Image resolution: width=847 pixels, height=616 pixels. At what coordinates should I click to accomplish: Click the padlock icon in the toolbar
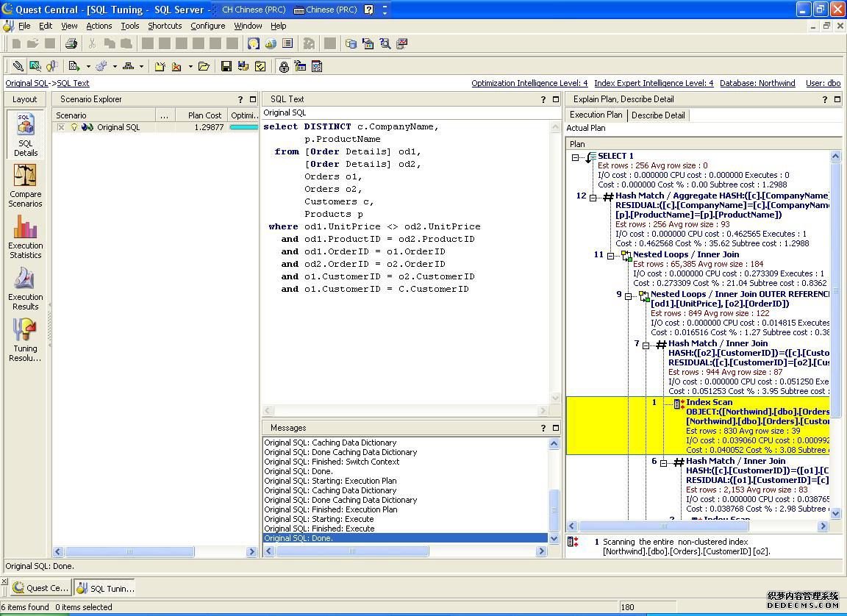click(284, 66)
